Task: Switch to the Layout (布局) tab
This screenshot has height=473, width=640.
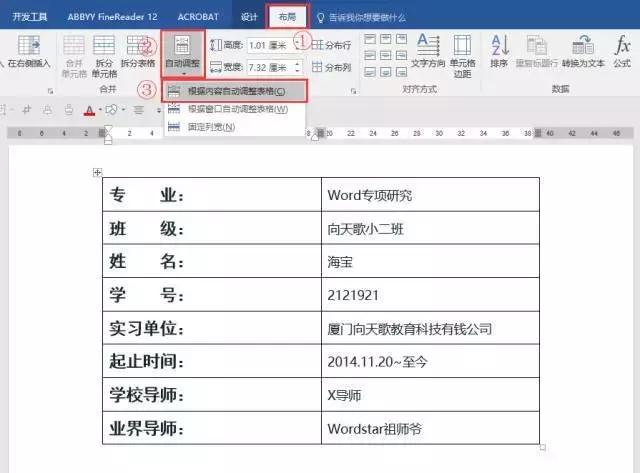Action: tap(287, 17)
